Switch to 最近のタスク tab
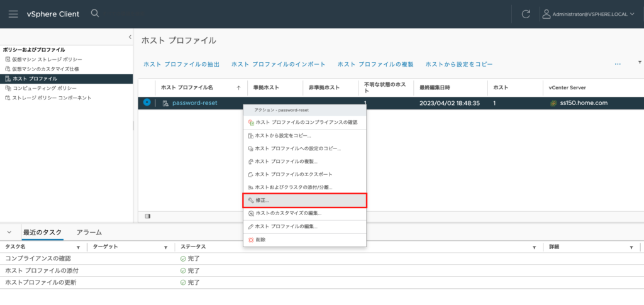Viewport: 644px width, 305px height. pos(42,232)
